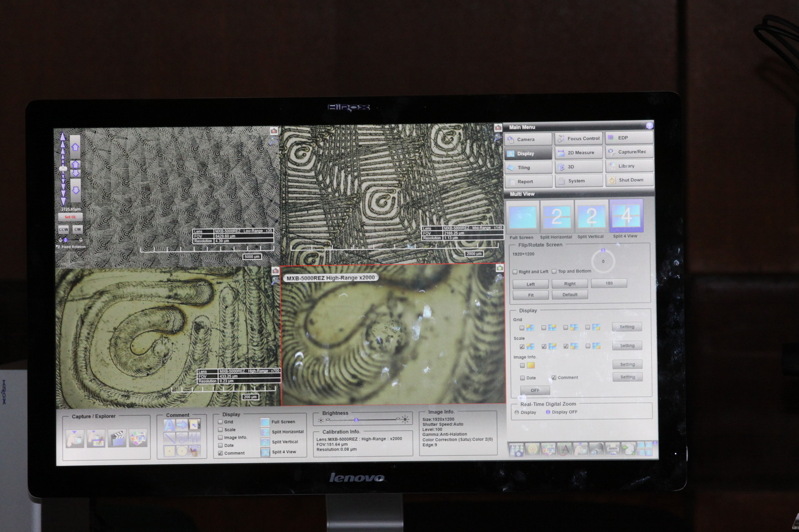Viewport: 799px width, 532px height.
Task: Select the Split 4 View layout thumbnail
Action: pyautogui.click(x=626, y=216)
